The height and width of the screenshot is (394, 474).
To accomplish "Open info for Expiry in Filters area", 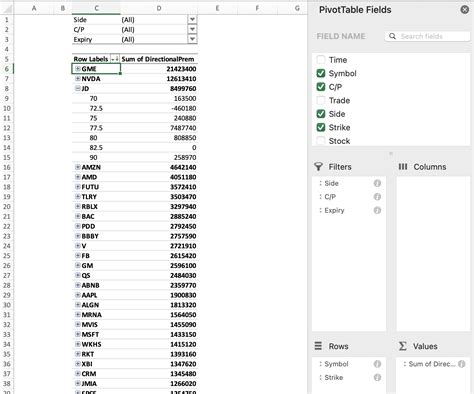I will coord(377,210).
